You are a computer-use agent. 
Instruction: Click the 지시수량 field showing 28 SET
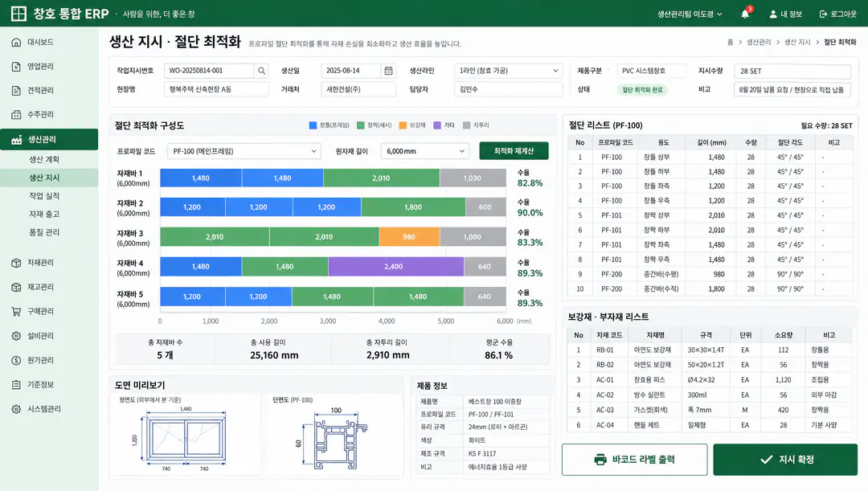792,71
